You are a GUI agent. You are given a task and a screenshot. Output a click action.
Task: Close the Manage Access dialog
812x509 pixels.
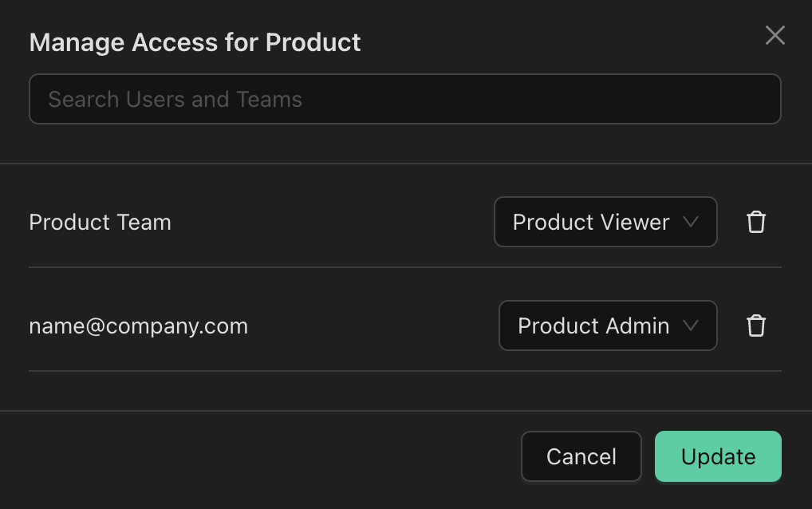coord(775,35)
